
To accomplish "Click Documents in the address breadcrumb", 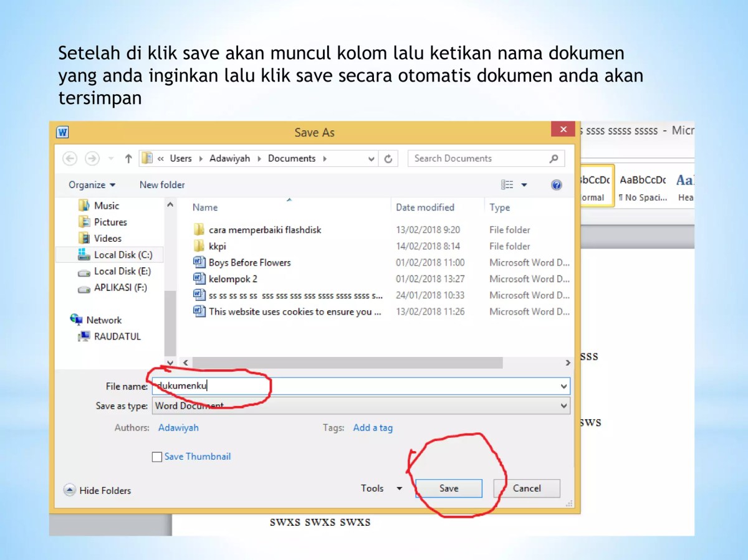I will [291, 158].
